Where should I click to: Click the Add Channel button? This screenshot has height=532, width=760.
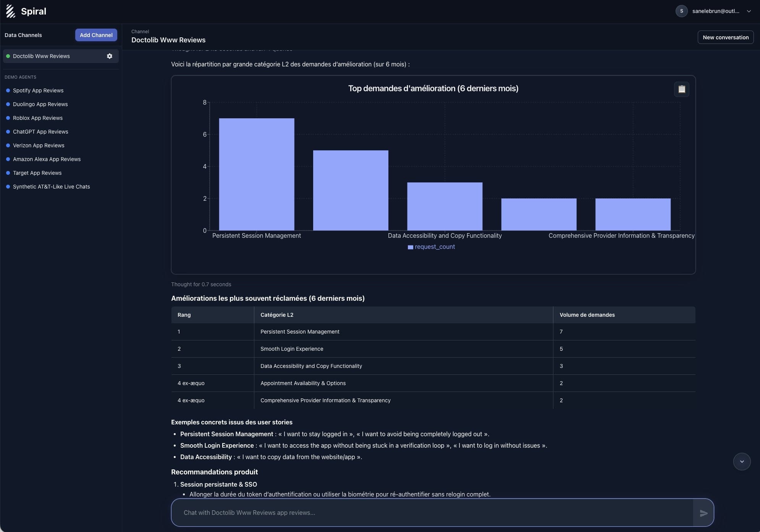point(96,35)
